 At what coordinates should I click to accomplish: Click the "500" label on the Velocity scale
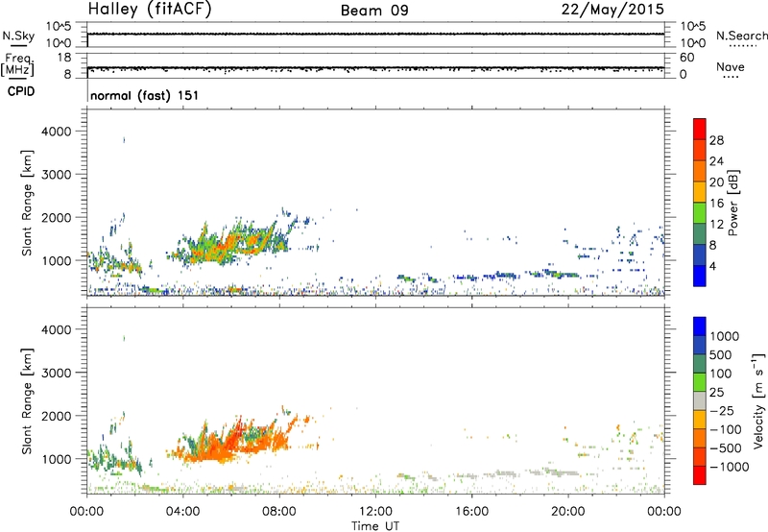[721, 355]
